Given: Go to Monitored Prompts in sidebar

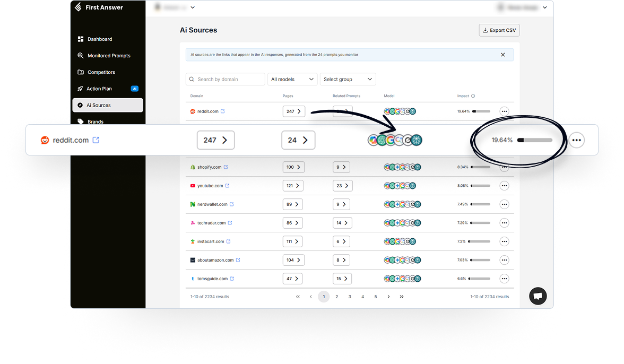Looking at the screenshot, I should click(108, 56).
